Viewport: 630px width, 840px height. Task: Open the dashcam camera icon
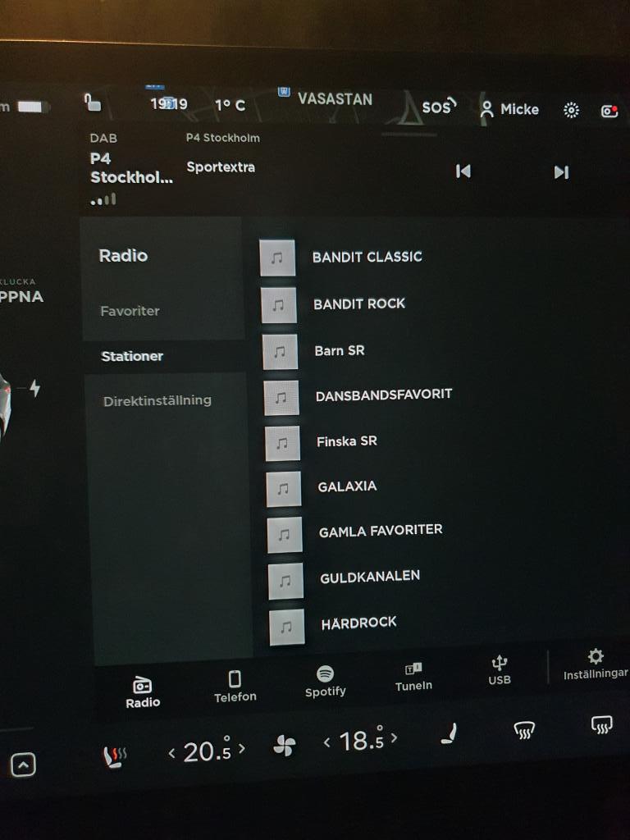(x=609, y=111)
